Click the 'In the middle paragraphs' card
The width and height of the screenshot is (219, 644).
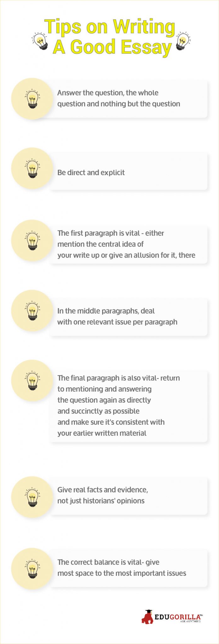click(129, 317)
